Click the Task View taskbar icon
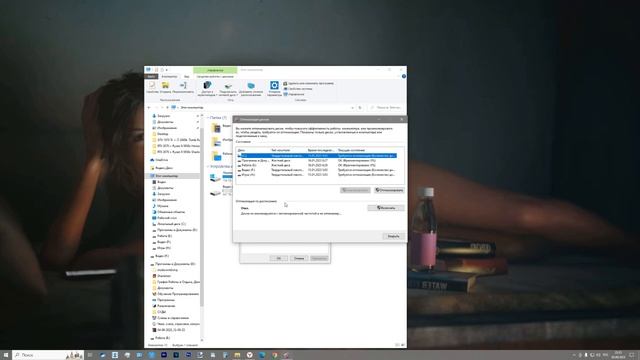The image size is (640, 360). click(90, 355)
